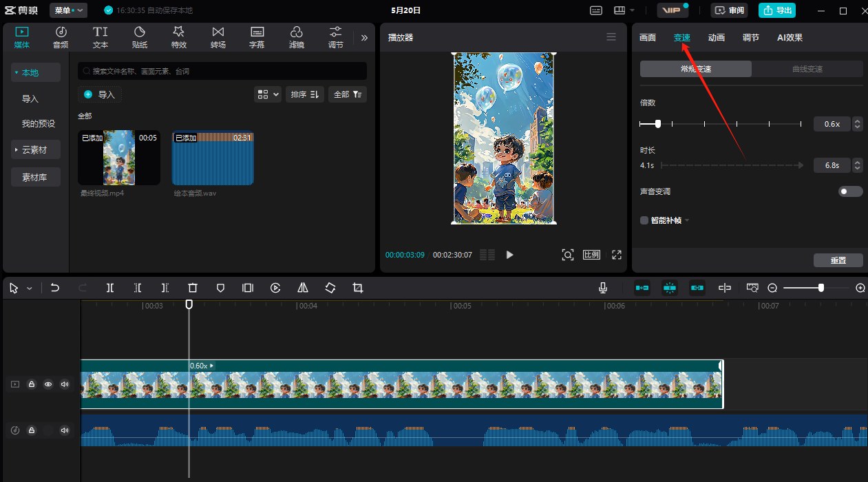Select the 曲线变速 tab
The width and height of the screenshot is (868, 482).
click(807, 69)
